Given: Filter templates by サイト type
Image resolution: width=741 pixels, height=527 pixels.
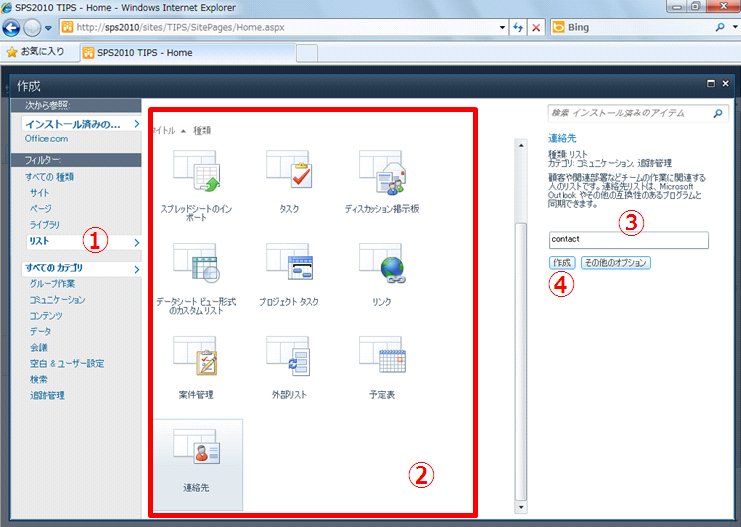Looking at the screenshot, I should pos(40,192).
